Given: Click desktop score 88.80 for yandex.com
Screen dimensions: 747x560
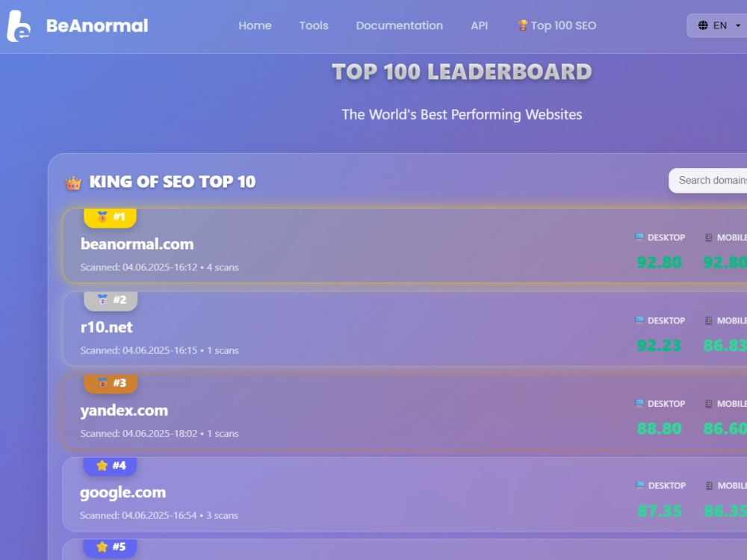Looking at the screenshot, I should click(x=660, y=429).
